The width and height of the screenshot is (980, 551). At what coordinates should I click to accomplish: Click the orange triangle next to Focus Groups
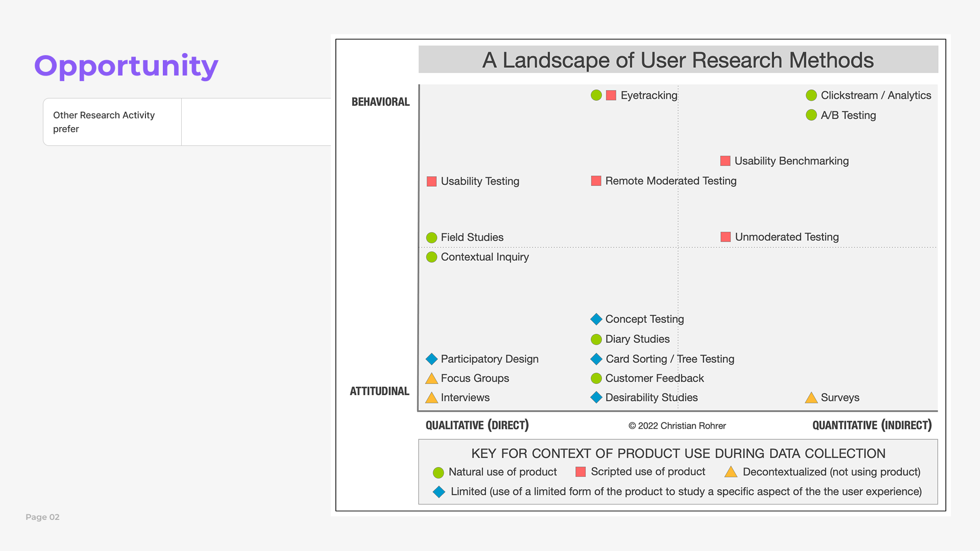pos(432,379)
